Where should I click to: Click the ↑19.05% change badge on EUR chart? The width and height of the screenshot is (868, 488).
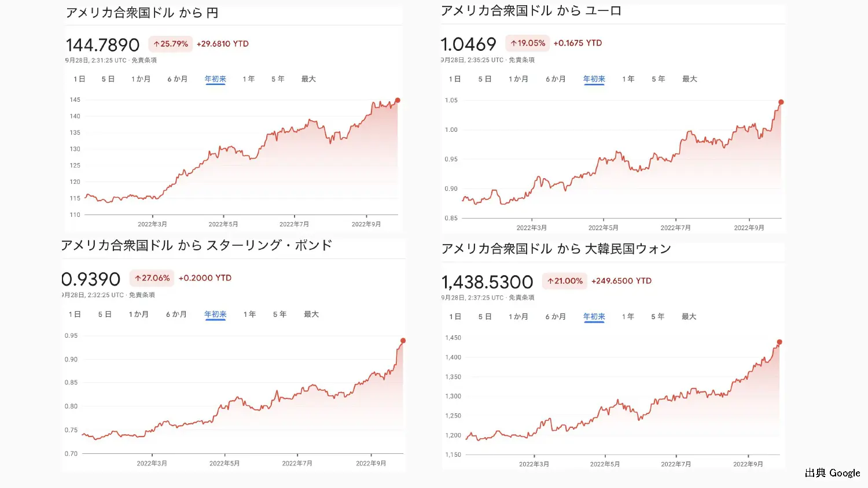click(x=527, y=43)
